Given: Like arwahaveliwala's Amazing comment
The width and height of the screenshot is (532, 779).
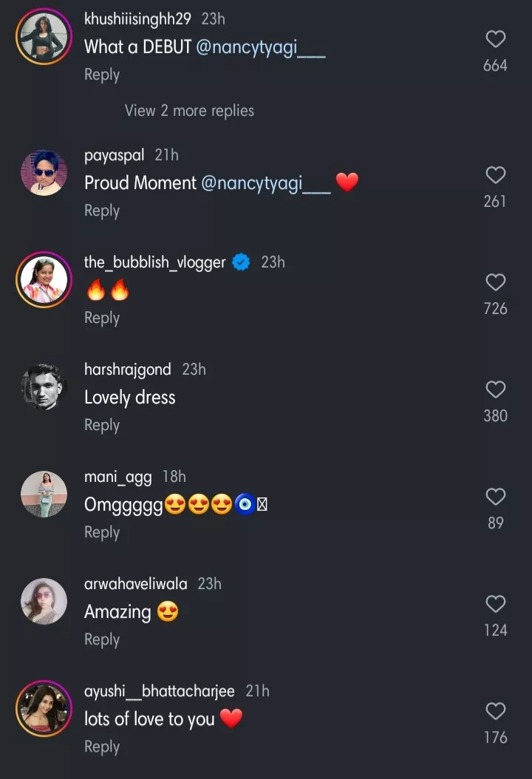Looking at the screenshot, I should [x=495, y=604].
